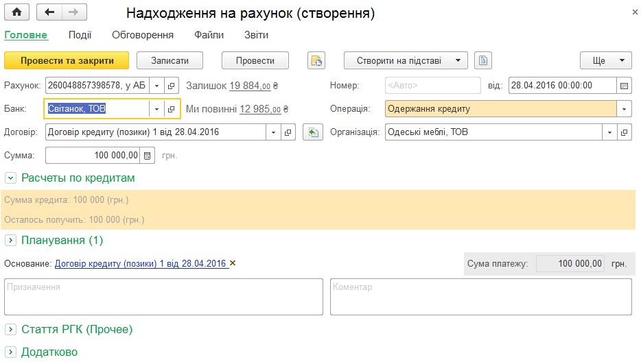The width and height of the screenshot is (641, 364).
Task: Click the document movements report icon
Action: click(x=316, y=60)
